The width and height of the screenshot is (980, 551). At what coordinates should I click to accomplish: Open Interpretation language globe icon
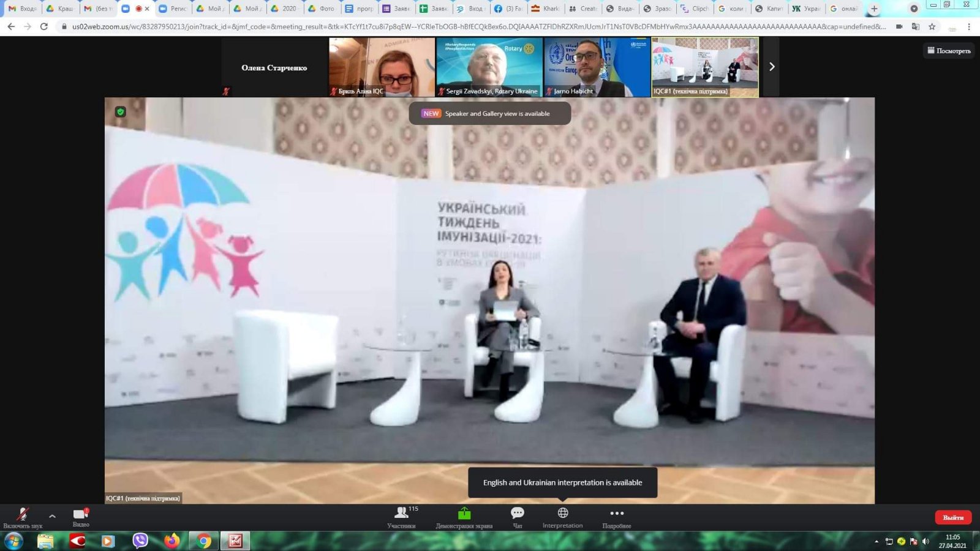562,516
